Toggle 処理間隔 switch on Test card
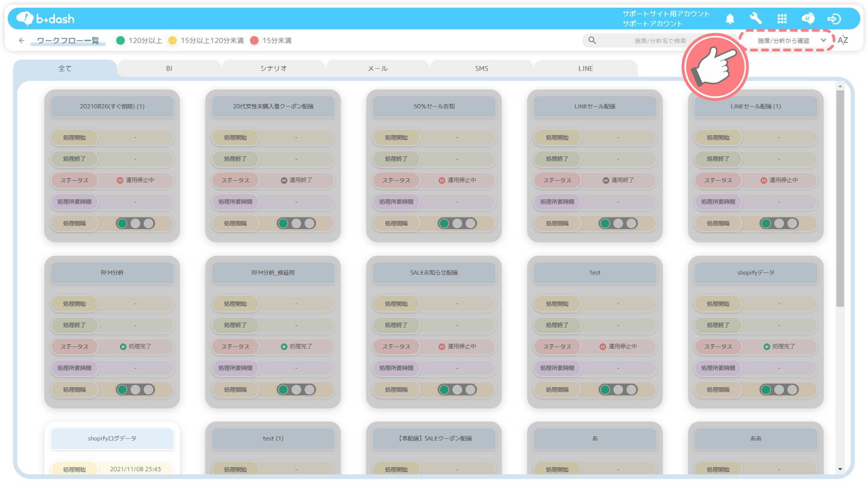868x488 pixels. 618,390
